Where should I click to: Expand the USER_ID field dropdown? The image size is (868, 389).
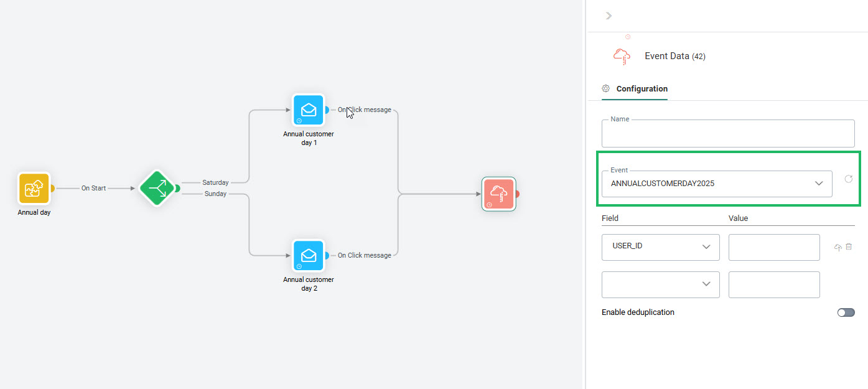pos(660,247)
